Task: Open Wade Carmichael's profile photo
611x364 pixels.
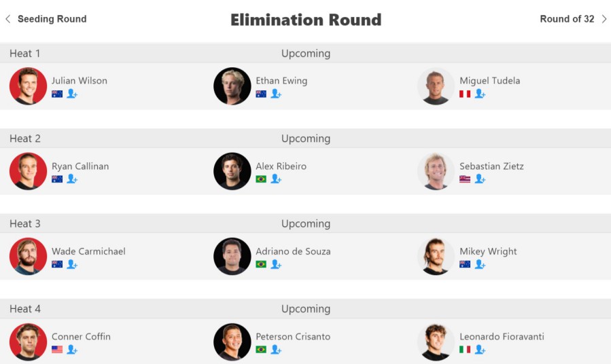Action: tap(28, 257)
